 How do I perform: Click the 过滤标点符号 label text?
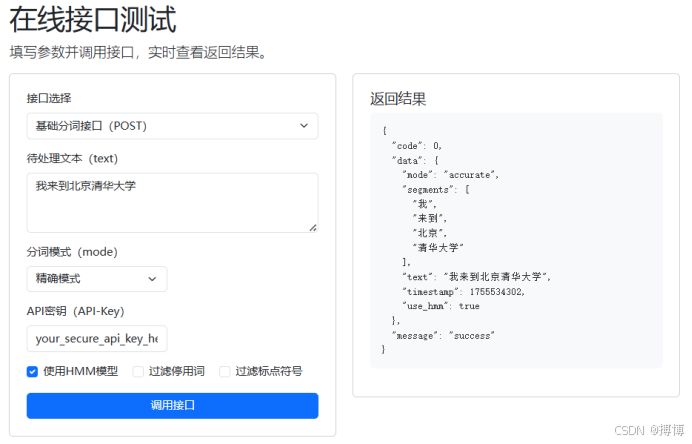click(269, 371)
